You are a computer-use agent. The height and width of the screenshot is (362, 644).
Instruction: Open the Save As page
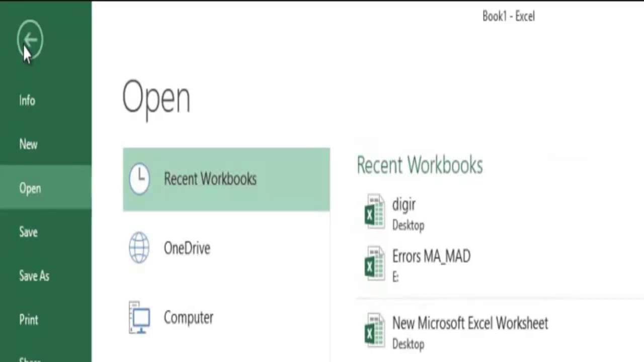point(34,276)
